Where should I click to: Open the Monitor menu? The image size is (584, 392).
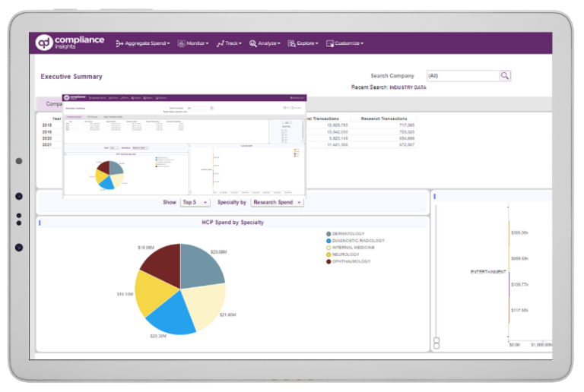[193, 43]
